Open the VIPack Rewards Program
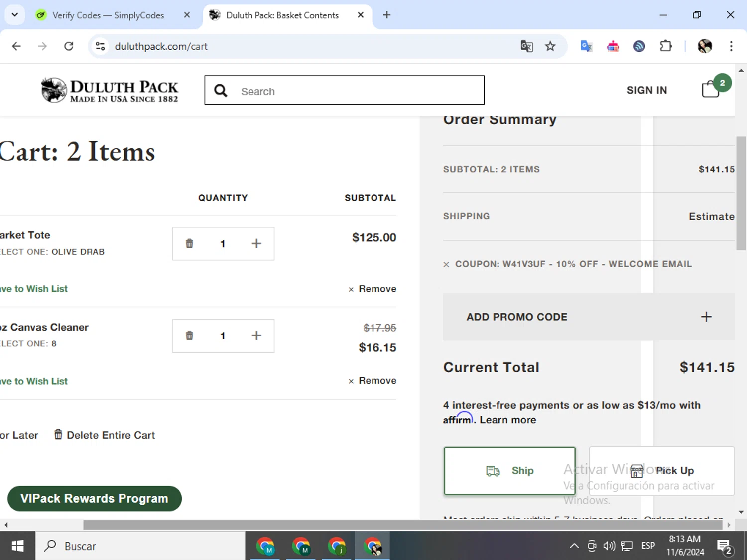 pos(95,498)
